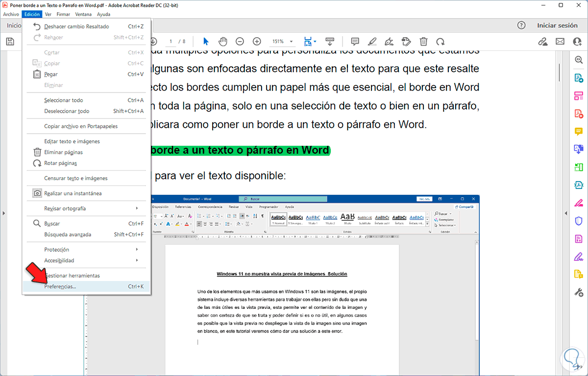Click the scrolling mode read icon
Viewport: 588px width, 376px height.
pos(330,42)
